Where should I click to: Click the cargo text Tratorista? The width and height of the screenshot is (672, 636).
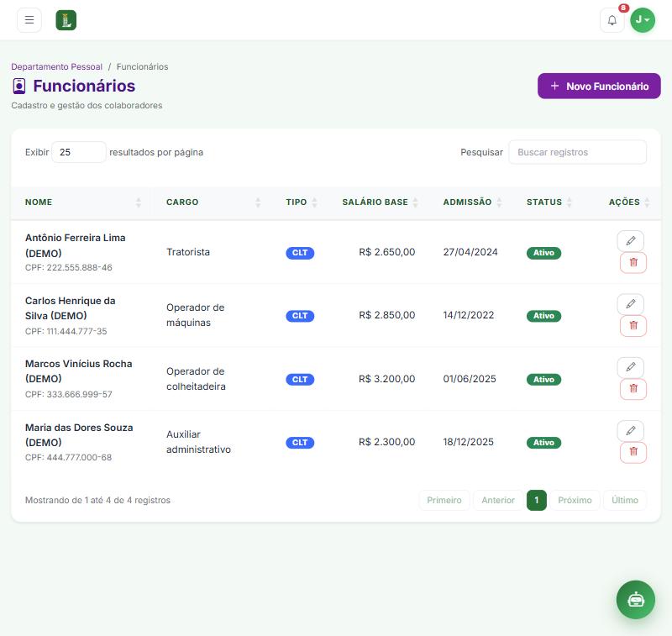[188, 252]
